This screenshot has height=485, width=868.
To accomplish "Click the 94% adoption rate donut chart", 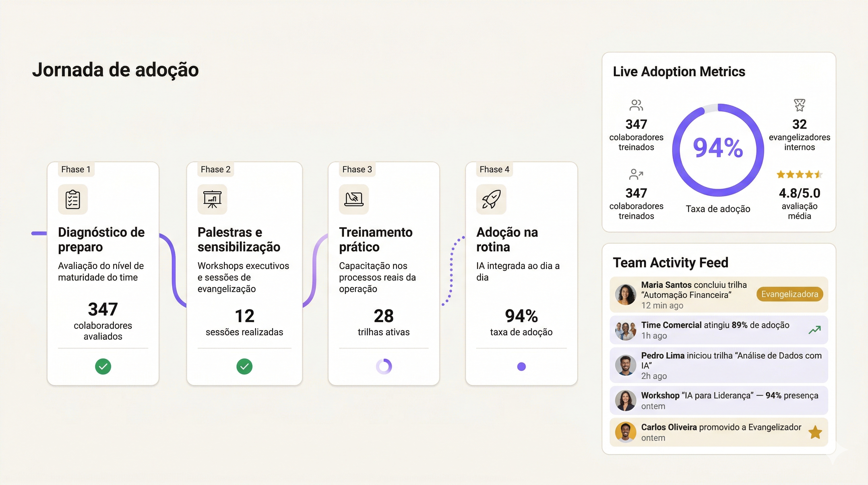I will (x=718, y=150).
